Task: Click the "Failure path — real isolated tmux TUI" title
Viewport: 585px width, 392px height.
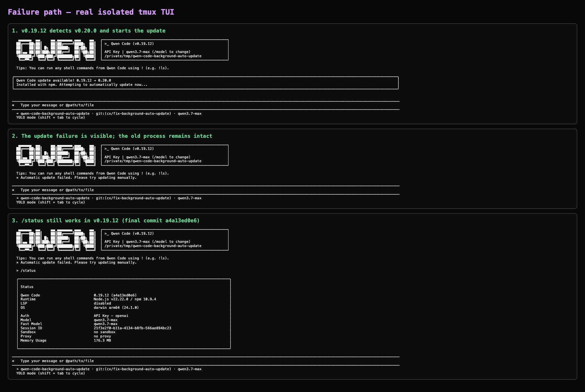Action: tap(91, 12)
